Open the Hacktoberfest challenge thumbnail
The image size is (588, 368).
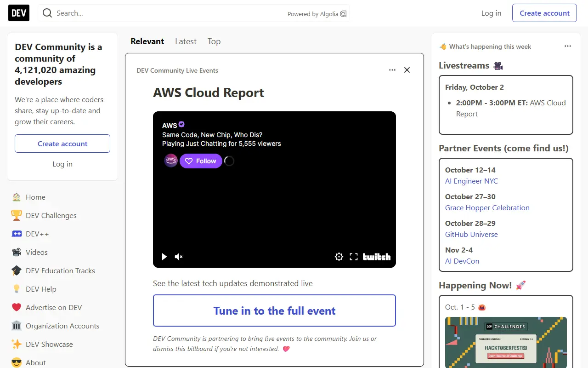506,342
